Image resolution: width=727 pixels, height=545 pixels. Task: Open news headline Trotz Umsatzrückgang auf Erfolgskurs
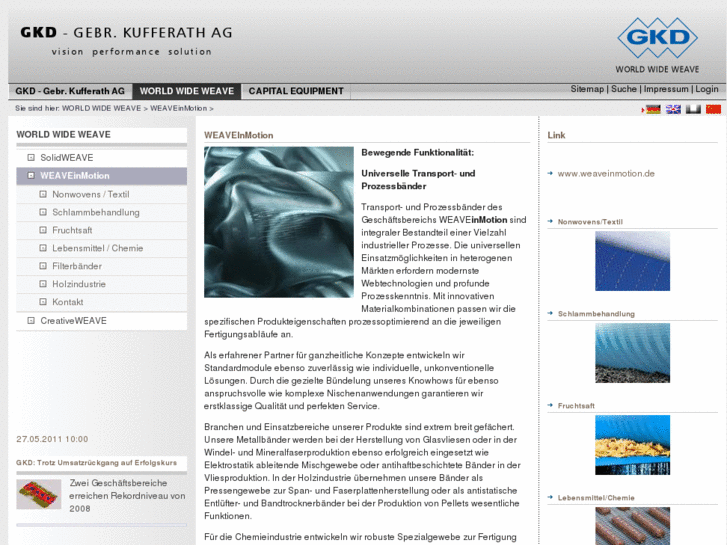pos(96,462)
